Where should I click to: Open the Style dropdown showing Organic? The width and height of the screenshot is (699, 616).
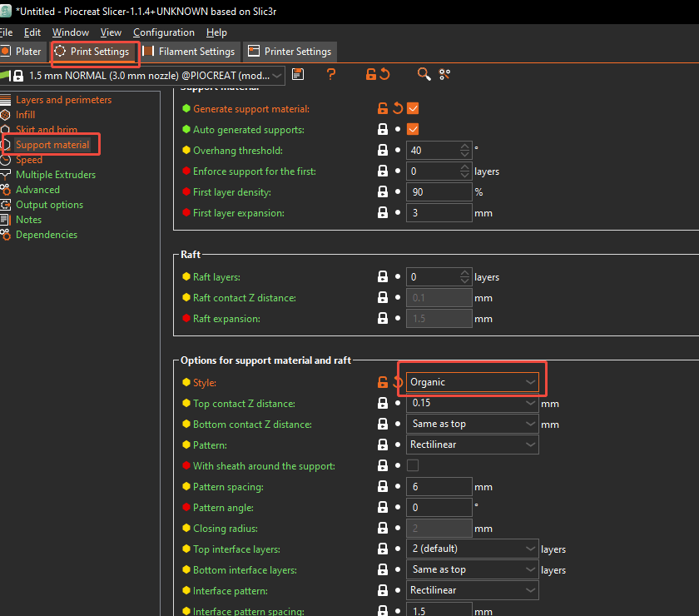(x=472, y=382)
